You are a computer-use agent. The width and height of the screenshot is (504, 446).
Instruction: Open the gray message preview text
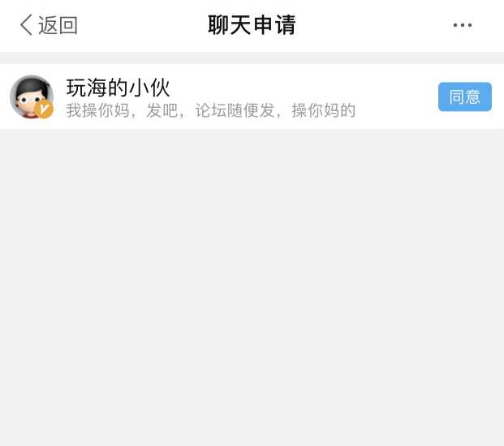pyautogui.click(x=211, y=110)
